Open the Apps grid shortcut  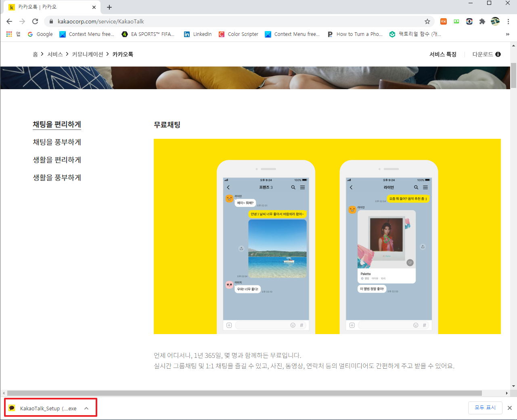pos(13,34)
